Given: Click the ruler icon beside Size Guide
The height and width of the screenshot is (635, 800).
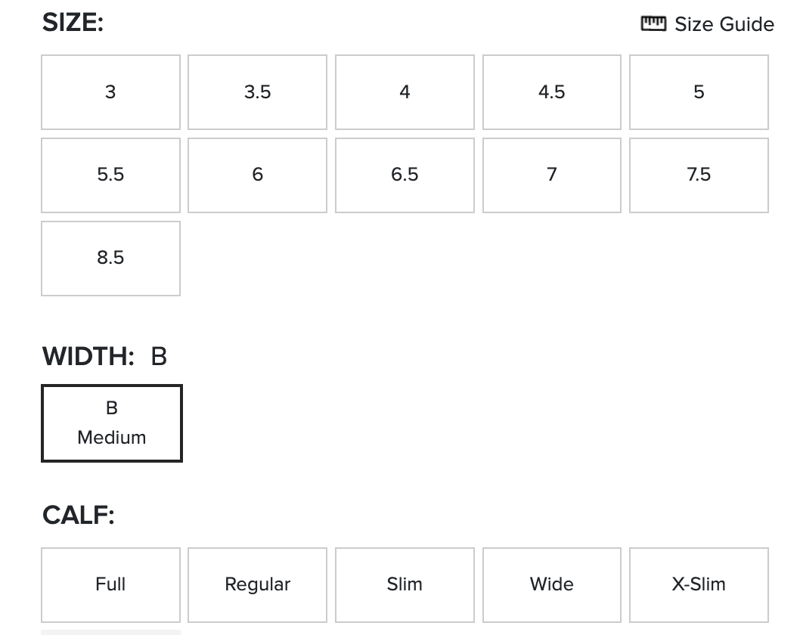Looking at the screenshot, I should click(654, 24).
